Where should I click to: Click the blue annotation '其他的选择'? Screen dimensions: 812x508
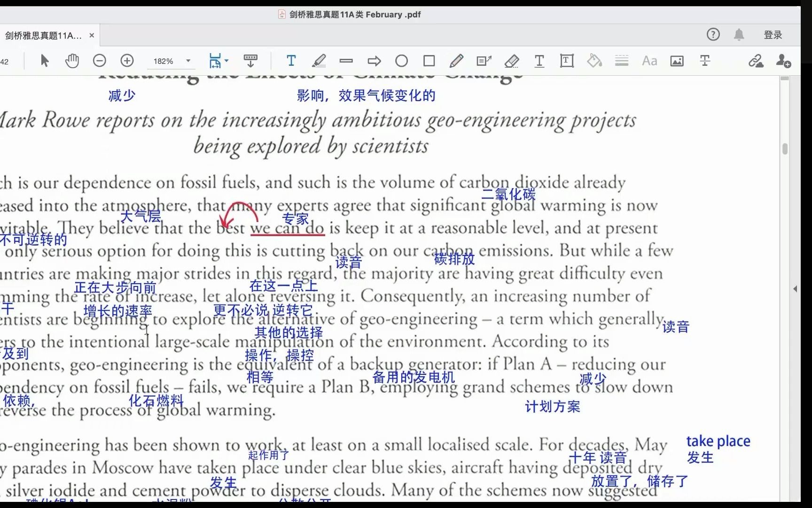[x=289, y=333]
